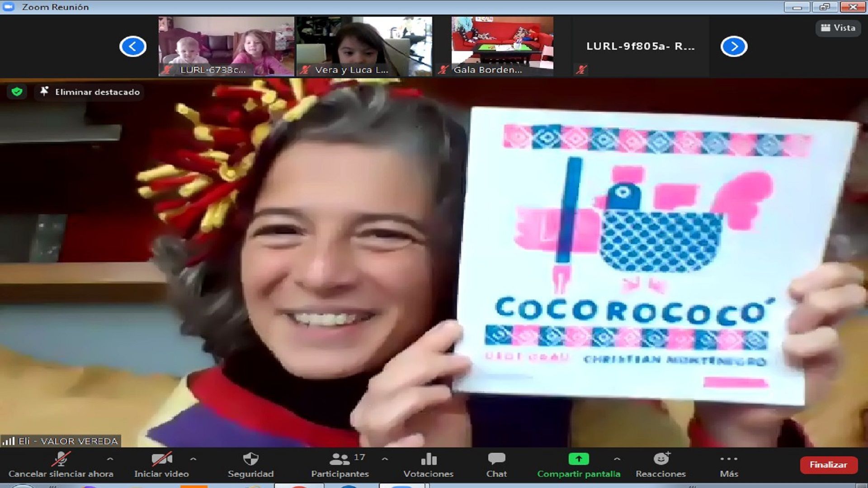Select the Vera y Luca participant thumbnail

[x=364, y=46]
